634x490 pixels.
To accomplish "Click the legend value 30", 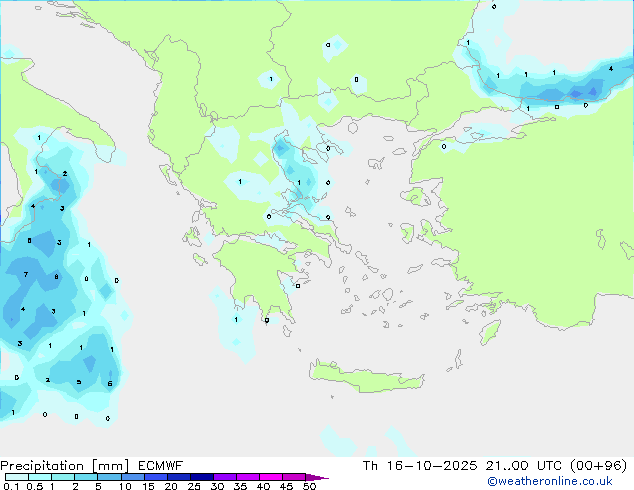I will (217, 486).
